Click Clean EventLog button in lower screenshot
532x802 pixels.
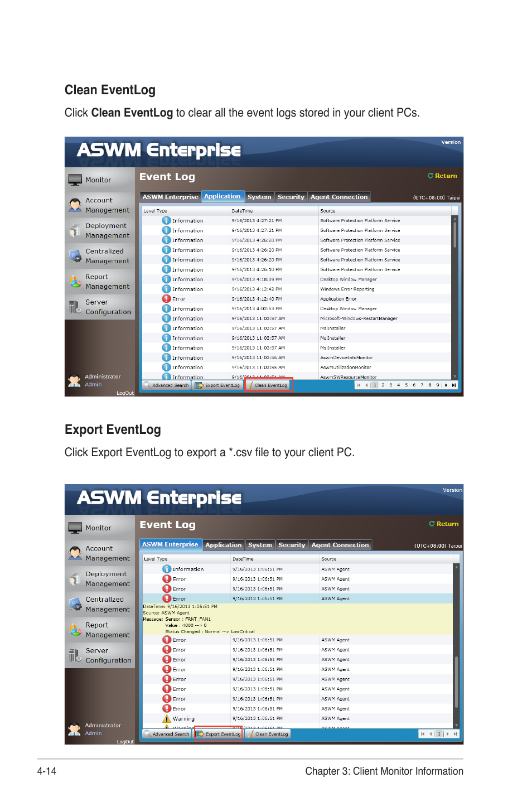pos(268,734)
